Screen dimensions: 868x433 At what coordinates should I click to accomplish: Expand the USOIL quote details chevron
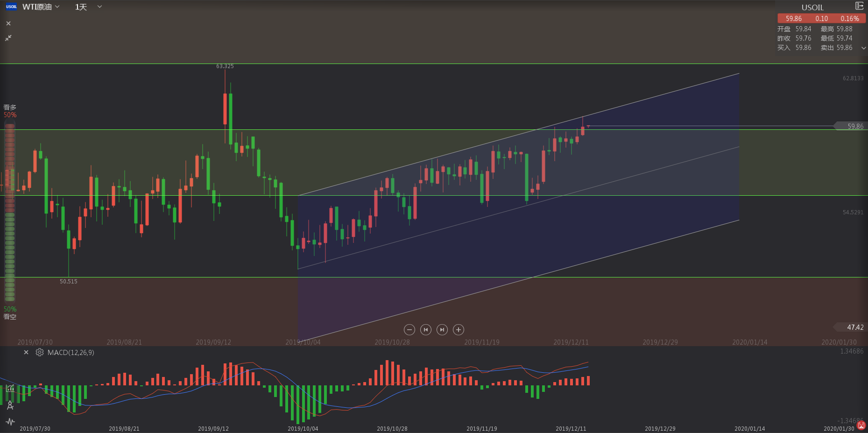pos(863,48)
